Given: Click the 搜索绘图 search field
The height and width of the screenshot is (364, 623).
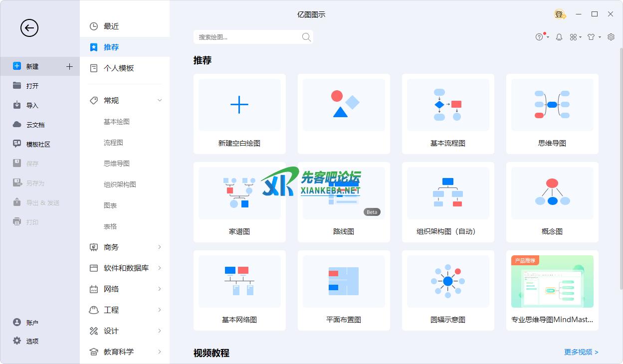Looking at the screenshot, I should pyautogui.click(x=247, y=37).
